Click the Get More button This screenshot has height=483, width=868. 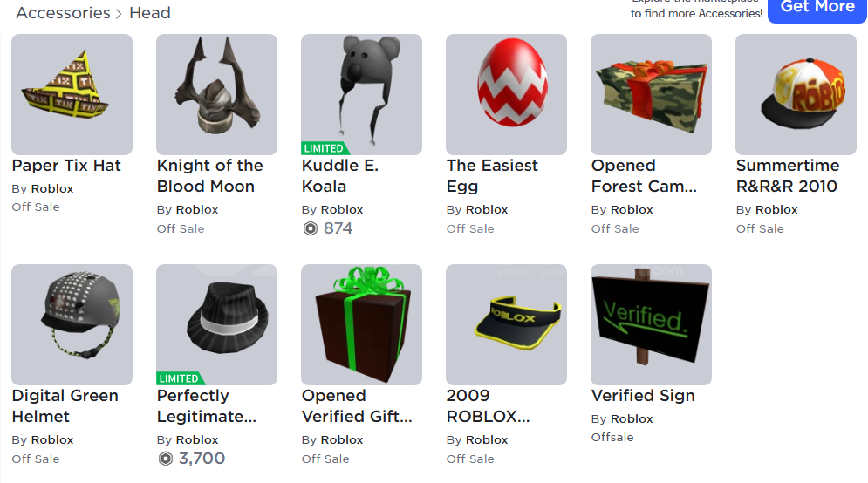(x=817, y=8)
